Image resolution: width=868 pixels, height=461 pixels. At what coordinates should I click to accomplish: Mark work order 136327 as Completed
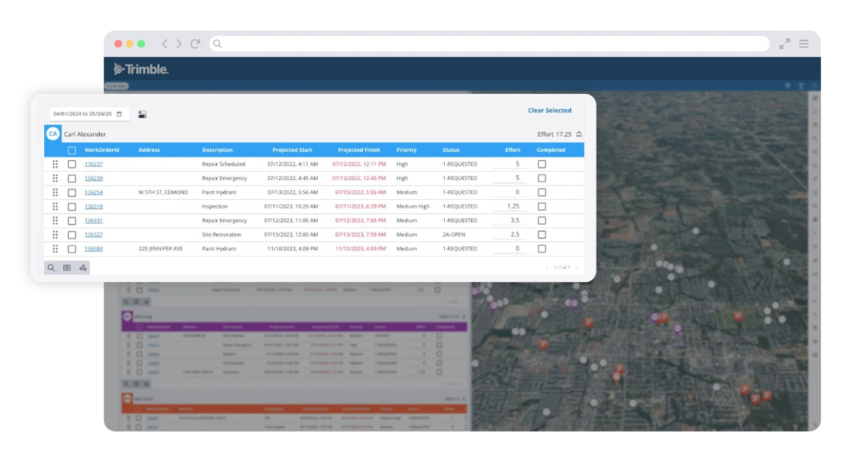pos(542,234)
